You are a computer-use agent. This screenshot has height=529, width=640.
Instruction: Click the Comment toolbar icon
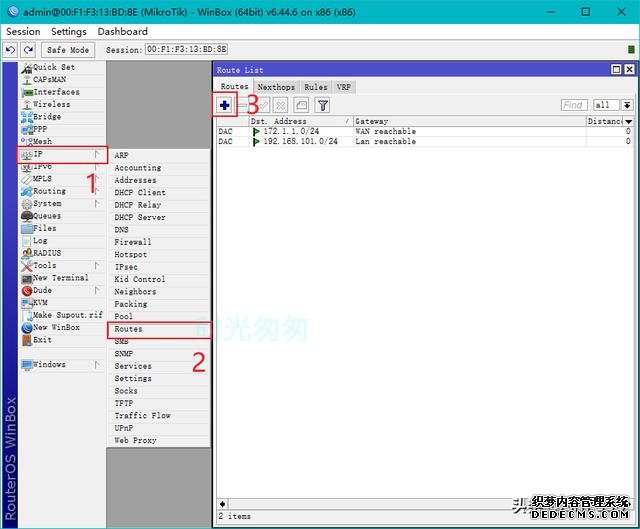tap(301, 105)
